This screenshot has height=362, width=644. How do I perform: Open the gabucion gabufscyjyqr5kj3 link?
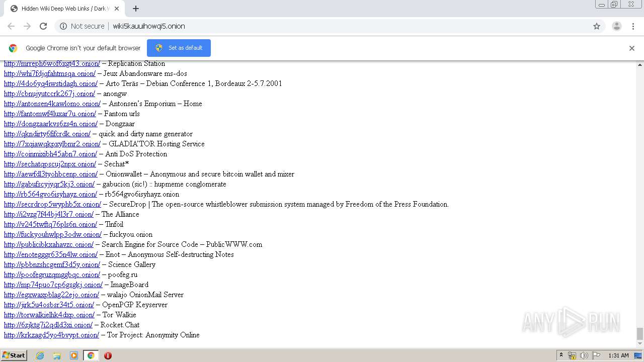point(49,184)
